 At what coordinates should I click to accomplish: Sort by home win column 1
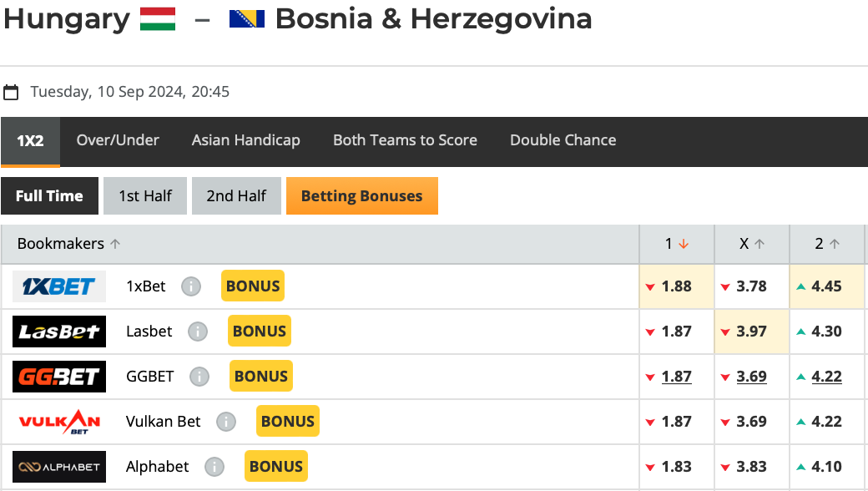point(677,244)
